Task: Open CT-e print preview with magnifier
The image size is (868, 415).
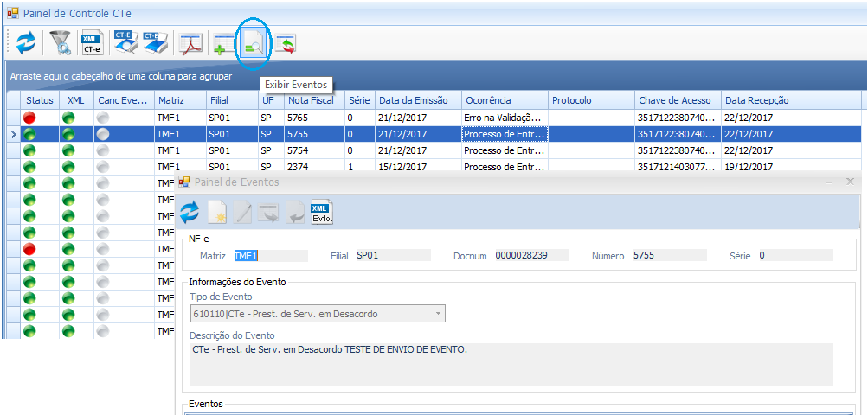Action: coord(125,43)
